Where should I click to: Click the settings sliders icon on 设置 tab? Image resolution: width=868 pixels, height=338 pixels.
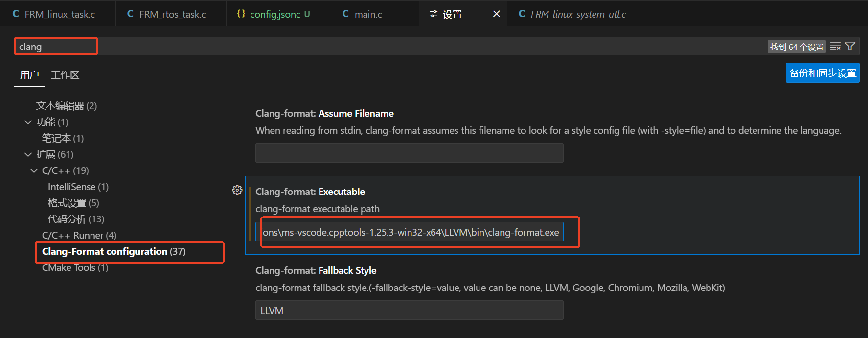click(434, 14)
